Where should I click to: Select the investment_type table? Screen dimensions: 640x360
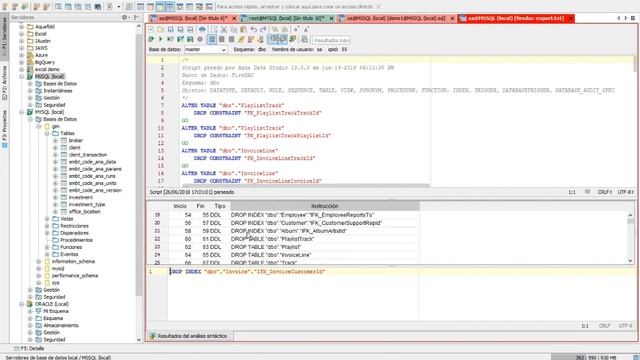coord(87,204)
